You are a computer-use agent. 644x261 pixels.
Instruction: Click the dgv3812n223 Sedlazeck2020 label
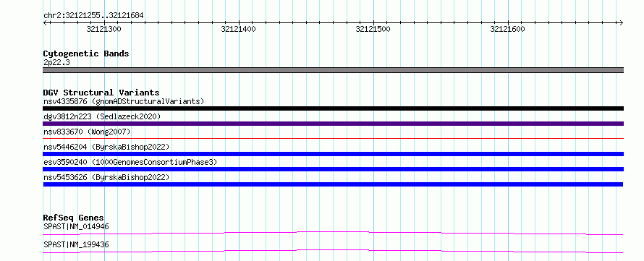point(102,116)
